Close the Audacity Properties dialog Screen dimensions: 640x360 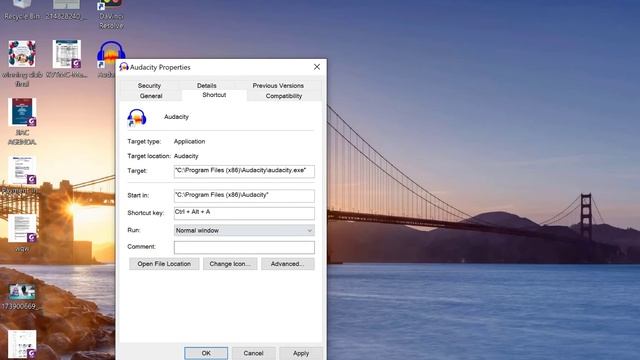click(317, 67)
